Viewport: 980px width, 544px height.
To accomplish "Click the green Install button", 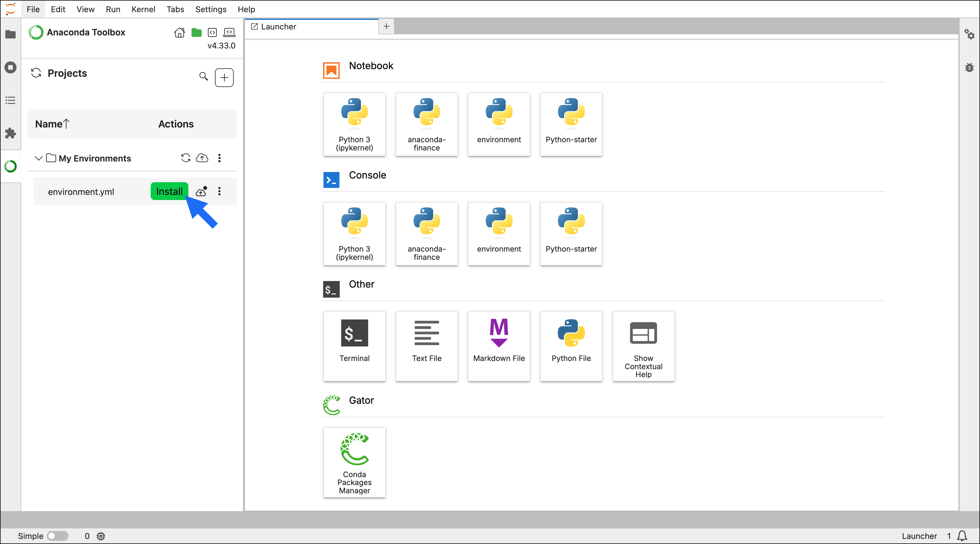I will pos(169,192).
